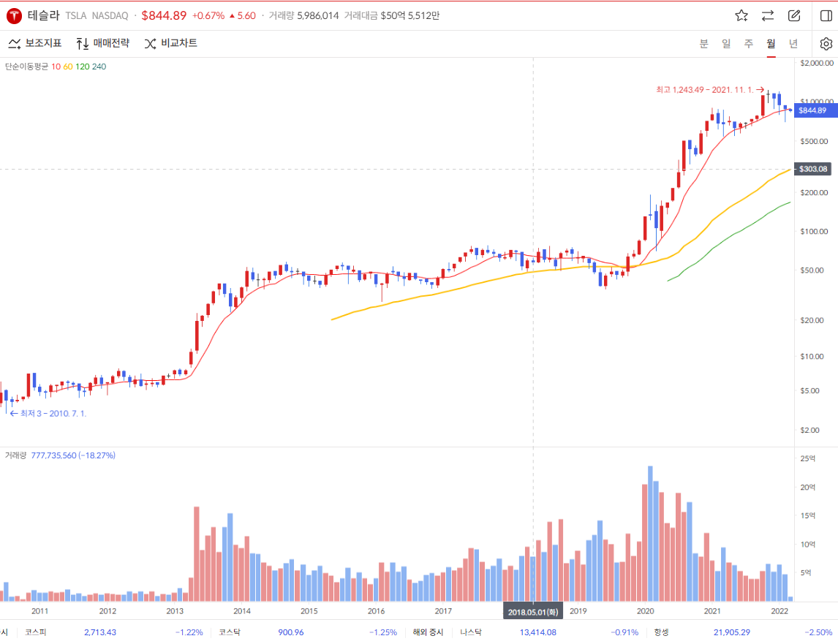Open 비교차트 compare chart option
The width and height of the screenshot is (838, 644).
[x=170, y=43]
